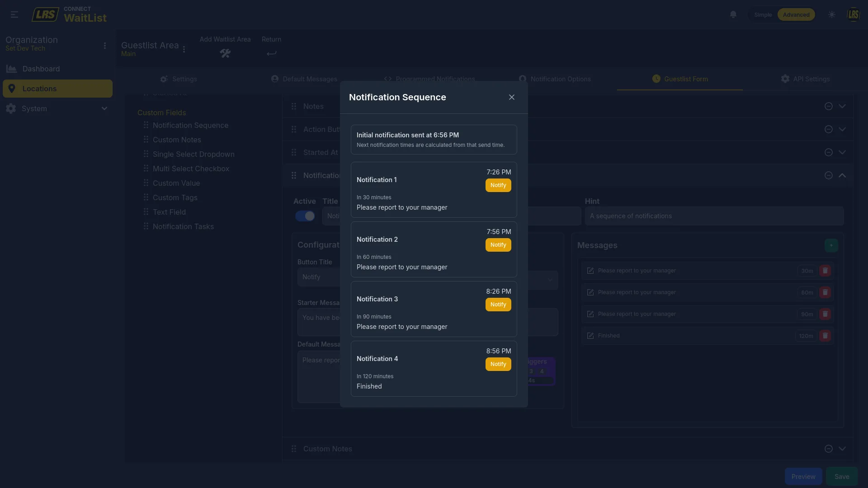Viewport: 868px width, 488px height.
Task: Edit the 90m message pencil icon
Action: pyautogui.click(x=590, y=314)
